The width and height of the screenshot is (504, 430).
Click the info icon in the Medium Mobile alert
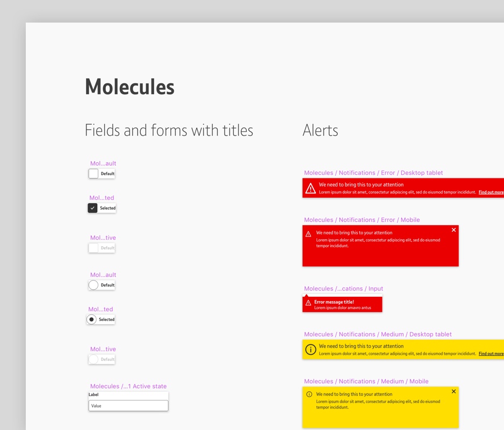coord(309,394)
